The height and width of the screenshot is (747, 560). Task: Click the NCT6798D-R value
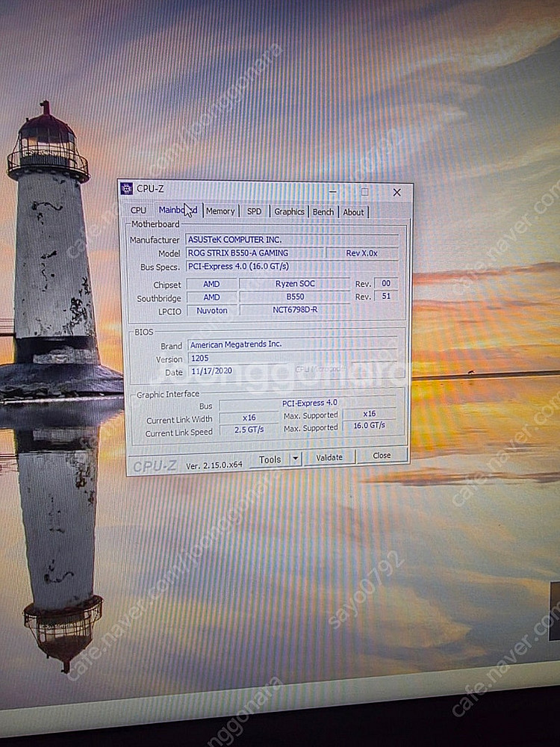295,310
